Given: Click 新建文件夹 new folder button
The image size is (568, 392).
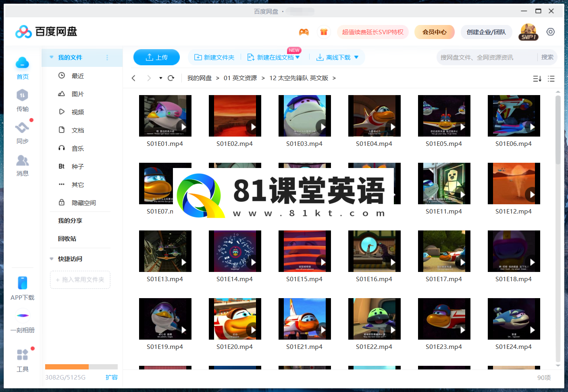Looking at the screenshot, I should [x=214, y=57].
